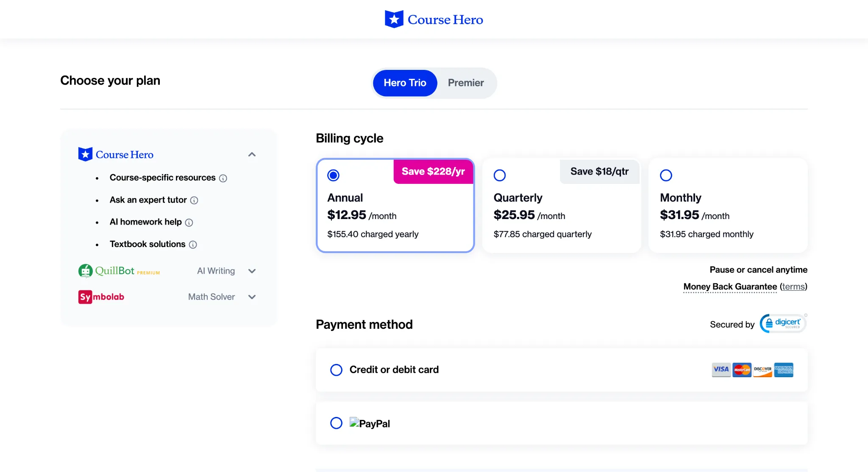Click the Symbolab logo
This screenshot has width=868, height=472.
[x=101, y=297]
